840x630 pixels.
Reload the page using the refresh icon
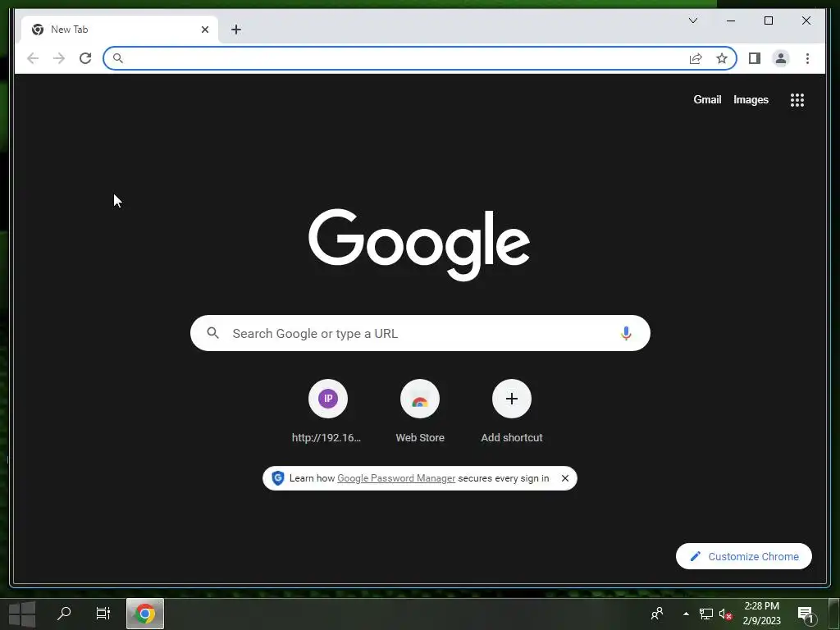(85, 58)
